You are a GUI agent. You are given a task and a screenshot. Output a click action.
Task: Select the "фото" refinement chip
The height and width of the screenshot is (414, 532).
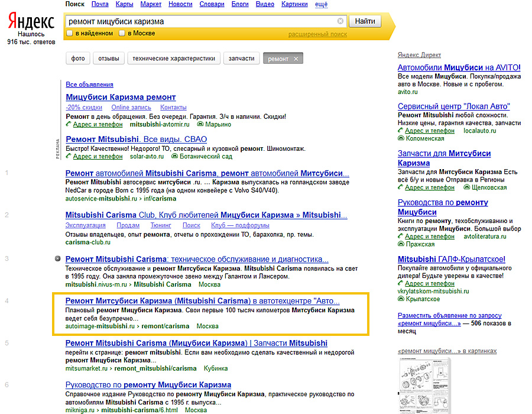click(77, 59)
